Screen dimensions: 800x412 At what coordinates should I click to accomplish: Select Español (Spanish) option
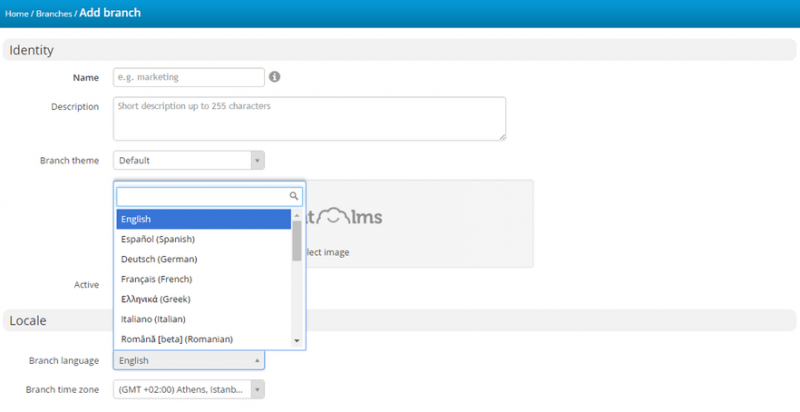[204, 239]
